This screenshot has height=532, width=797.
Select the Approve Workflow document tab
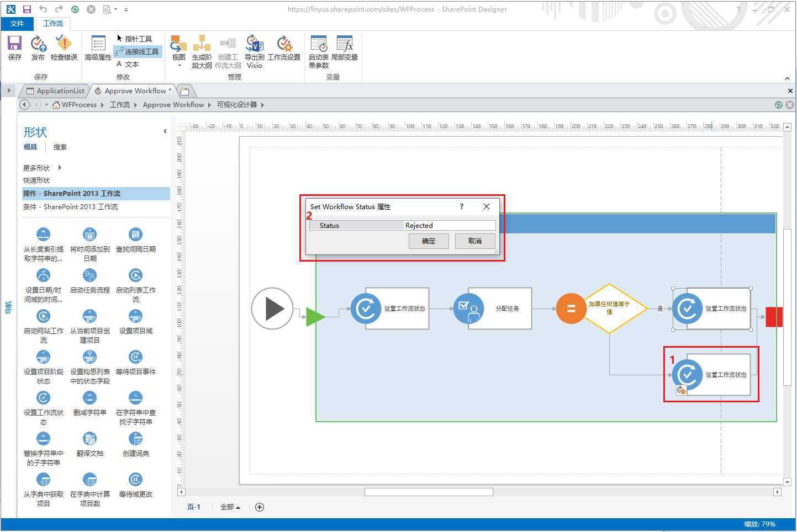coord(135,91)
